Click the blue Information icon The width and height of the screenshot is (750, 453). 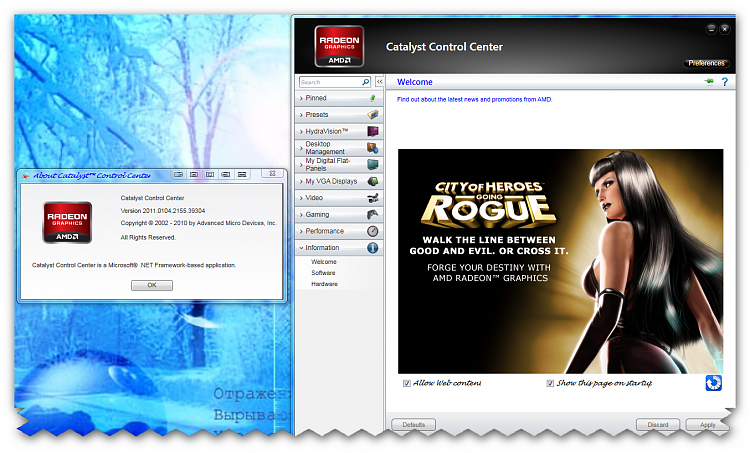pyautogui.click(x=373, y=248)
